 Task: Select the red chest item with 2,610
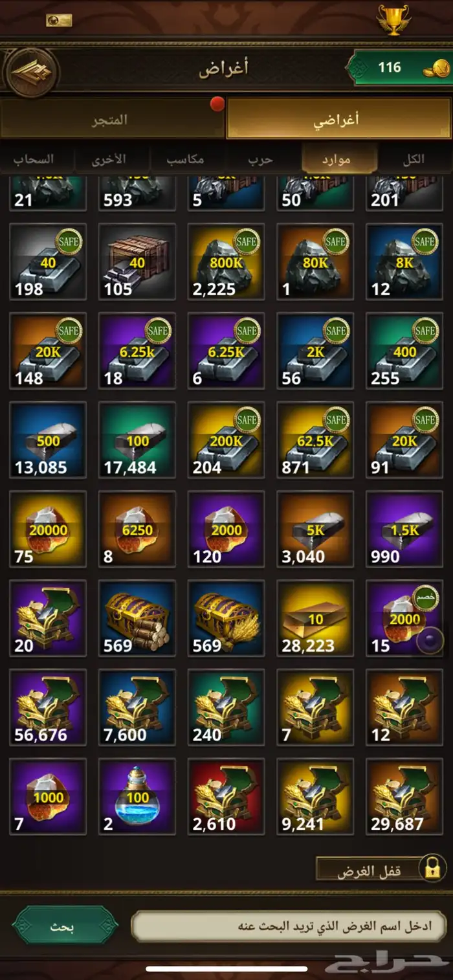tap(226, 796)
